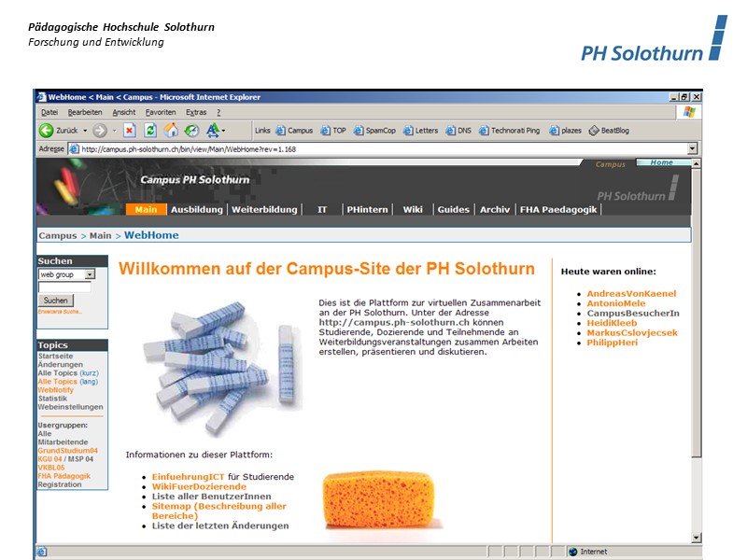
Task: Switch to the Weiterbildung tab
Action: tap(264, 210)
